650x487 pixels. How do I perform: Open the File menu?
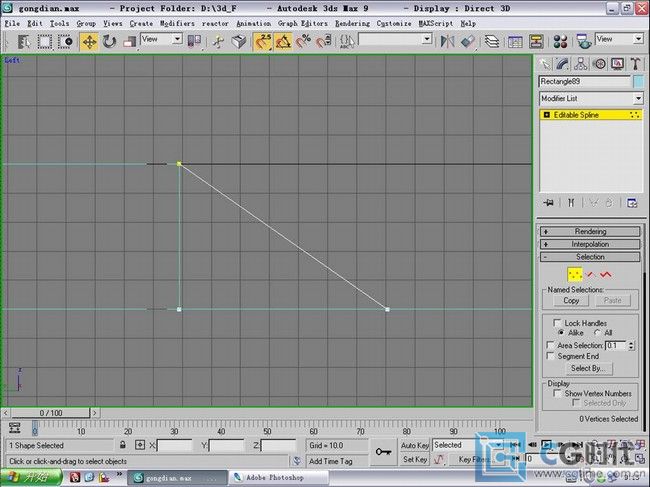click(12, 24)
